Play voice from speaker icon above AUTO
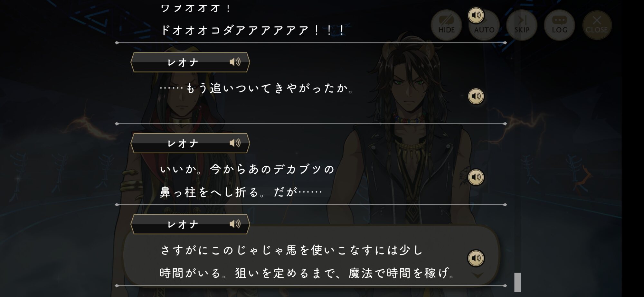The width and height of the screenshot is (644, 297). pyautogui.click(x=476, y=15)
